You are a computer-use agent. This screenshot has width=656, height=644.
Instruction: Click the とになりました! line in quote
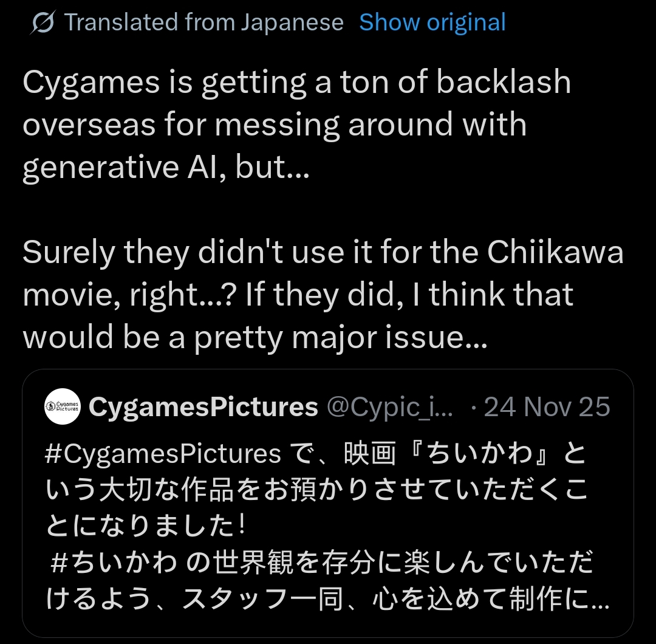click(145, 526)
